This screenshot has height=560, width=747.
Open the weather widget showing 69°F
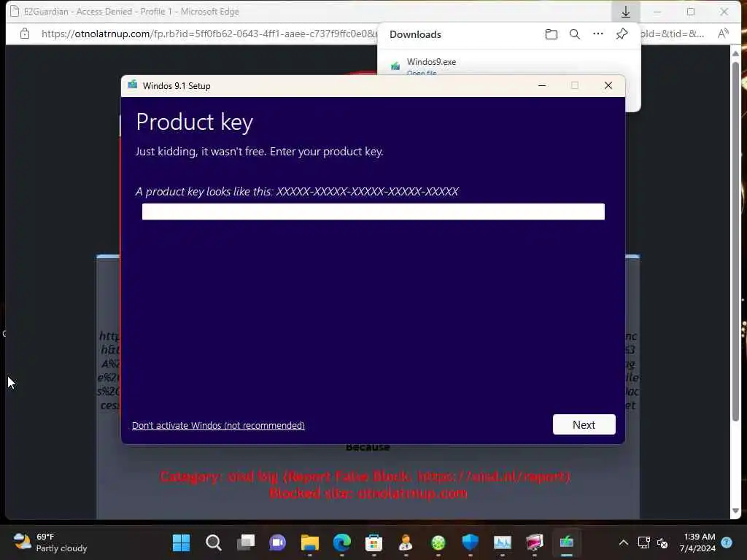50,542
